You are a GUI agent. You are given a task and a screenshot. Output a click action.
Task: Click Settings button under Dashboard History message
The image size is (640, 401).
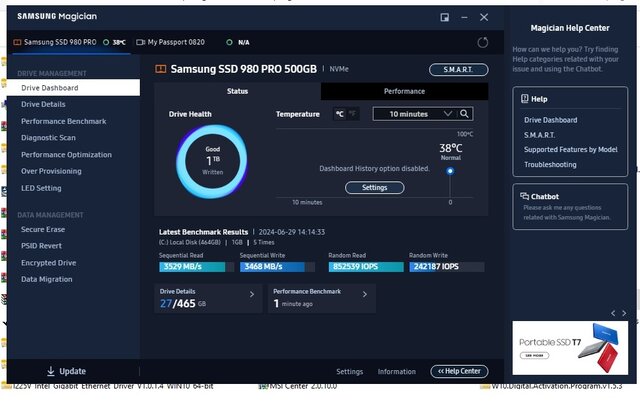375,187
